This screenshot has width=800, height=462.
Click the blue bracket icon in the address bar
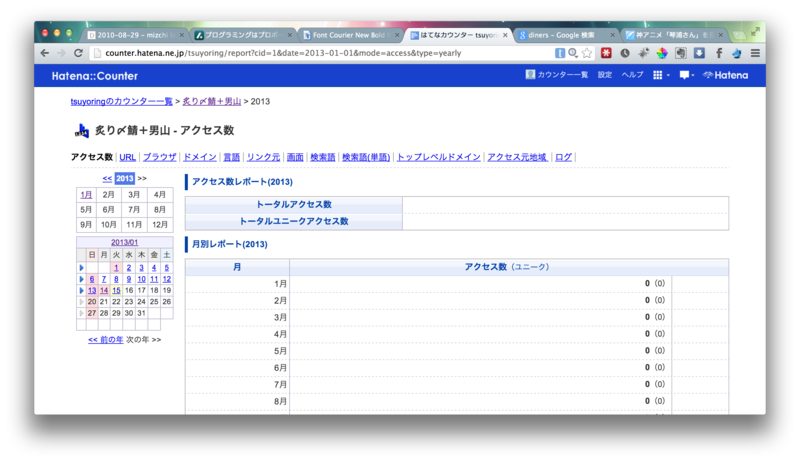(x=560, y=53)
